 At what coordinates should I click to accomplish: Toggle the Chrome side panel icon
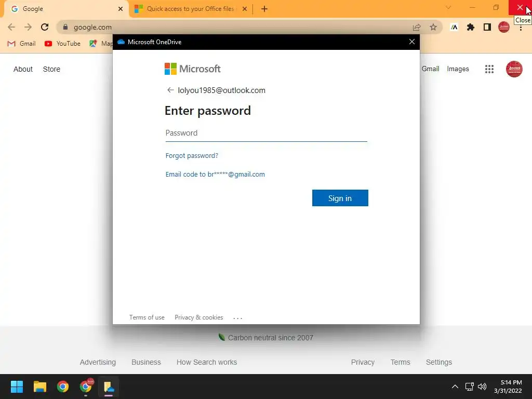point(487,27)
